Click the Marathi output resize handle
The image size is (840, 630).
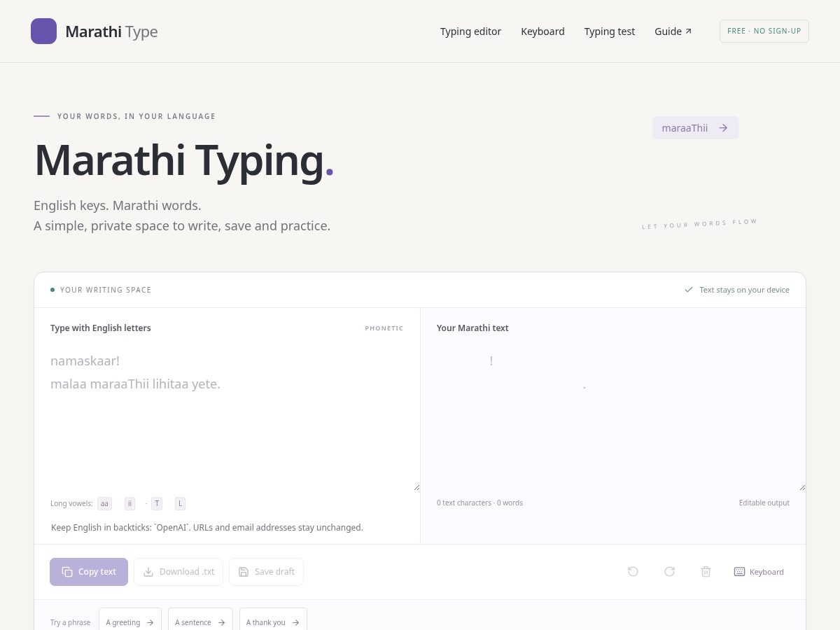[802, 487]
